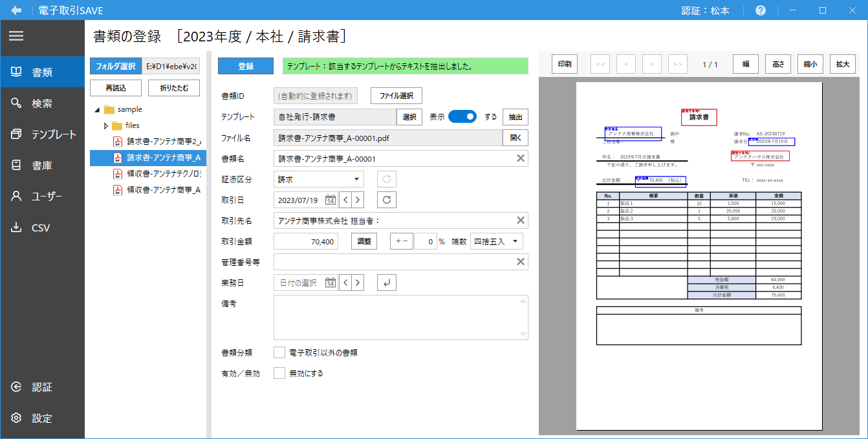Open the 証憑区分 dropdown
This screenshot has height=439, width=868.
click(x=320, y=179)
